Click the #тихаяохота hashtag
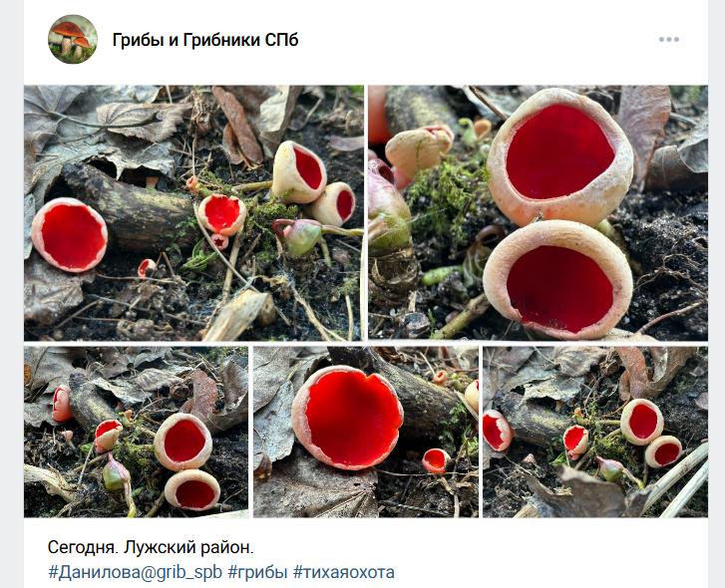The image size is (725, 588). tap(344, 572)
